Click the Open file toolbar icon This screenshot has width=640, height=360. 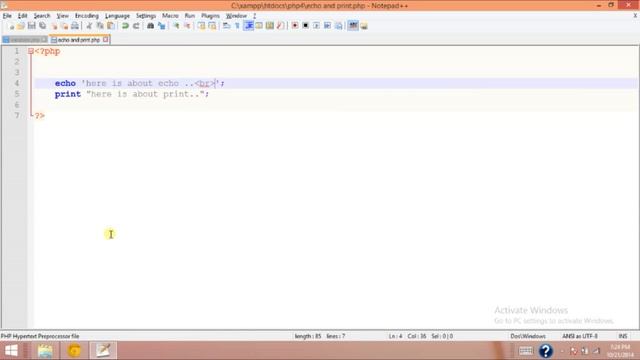[21, 26]
